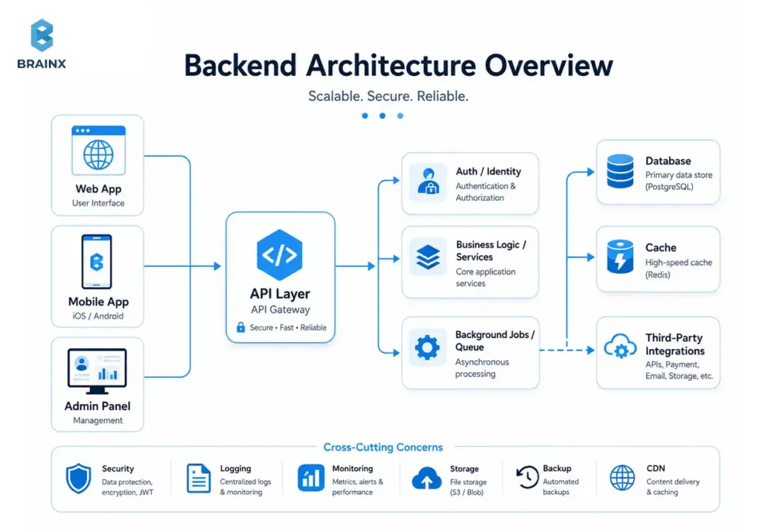Click the 'Background Jobs / Queue' heading

pos(495,341)
